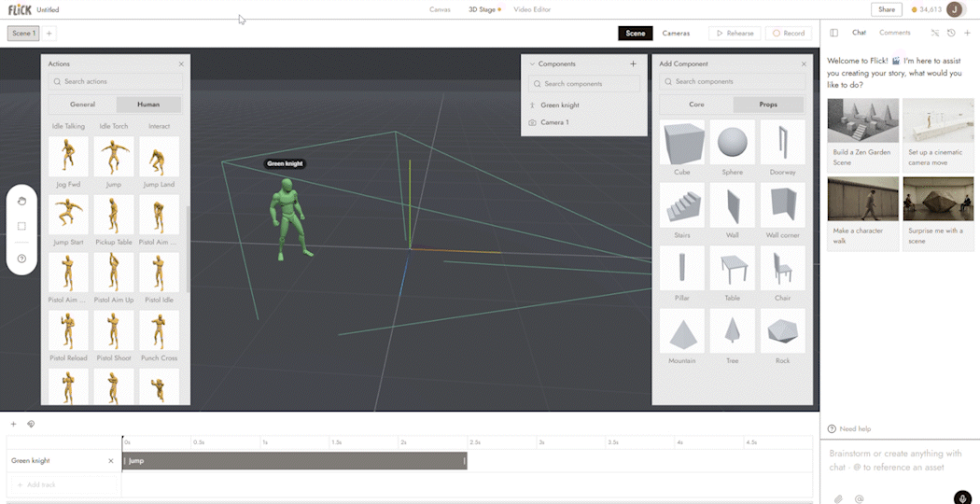This screenshot has height=504, width=980.
Task: Switch to Scene mode toggle
Action: pos(636,34)
